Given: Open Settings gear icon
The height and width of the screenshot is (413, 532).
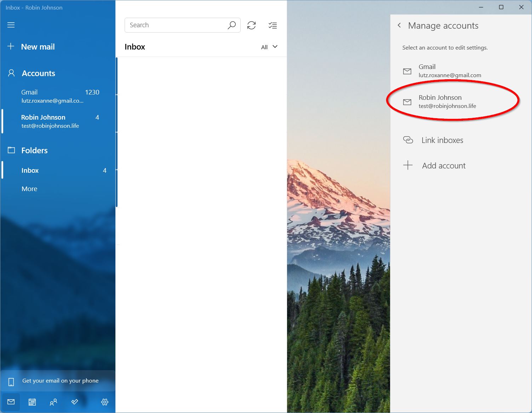Looking at the screenshot, I should pyautogui.click(x=105, y=402).
